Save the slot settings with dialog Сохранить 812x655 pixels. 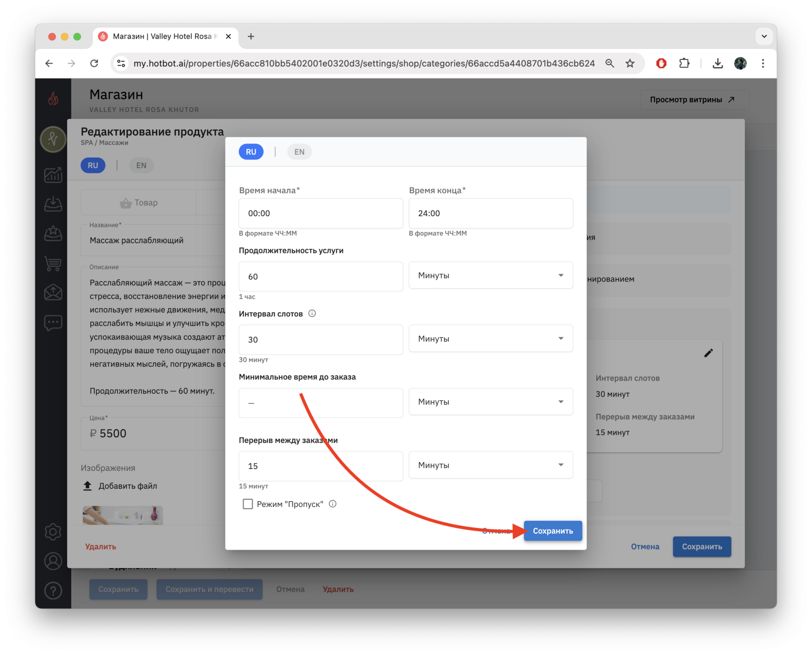[553, 531]
